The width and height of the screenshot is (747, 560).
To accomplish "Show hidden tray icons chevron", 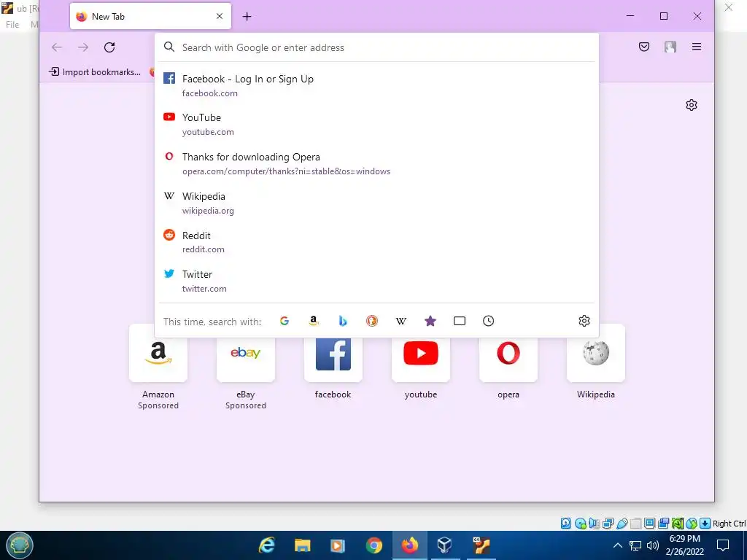I will tap(617, 545).
